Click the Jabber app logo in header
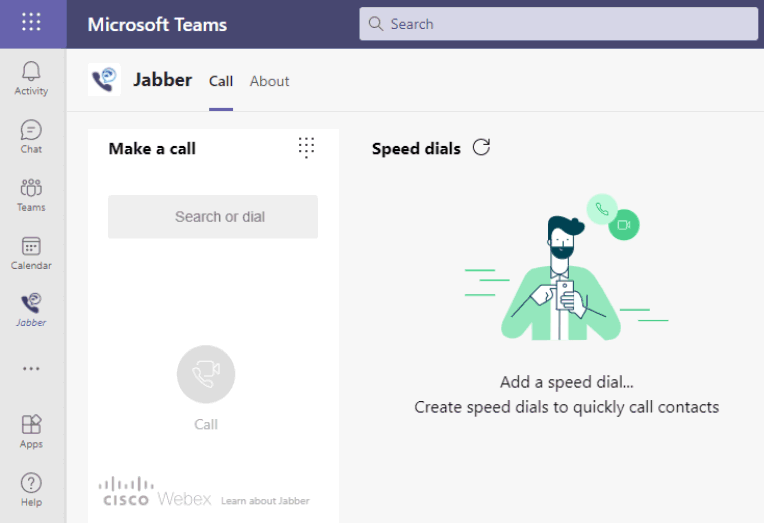 104,80
